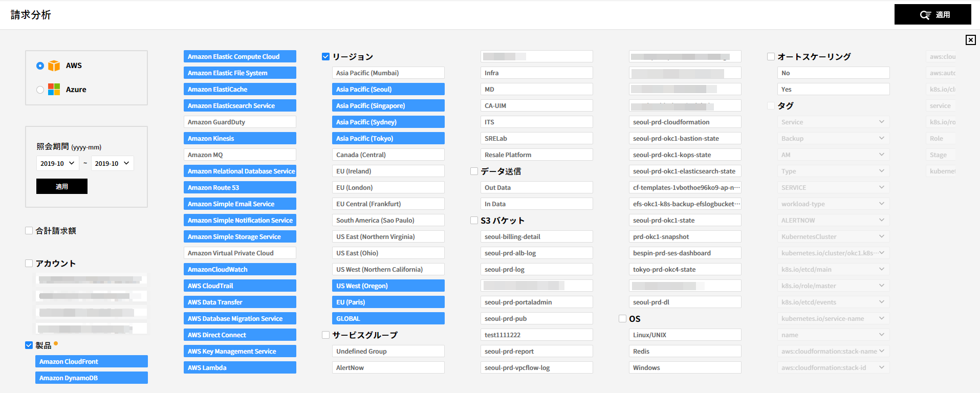Deselect Asia Pacific (Tokyo) region
This screenshot has height=393, width=980.
[x=388, y=139]
